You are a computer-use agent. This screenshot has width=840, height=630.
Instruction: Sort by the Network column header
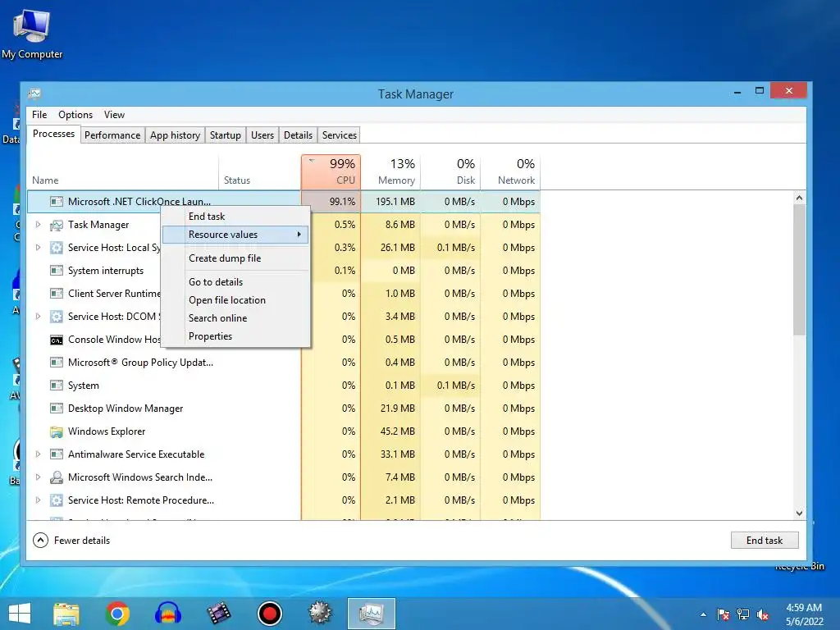510,172
